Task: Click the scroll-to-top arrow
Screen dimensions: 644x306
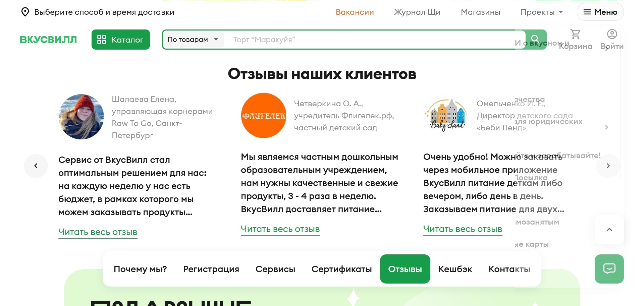Action: (x=609, y=230)
